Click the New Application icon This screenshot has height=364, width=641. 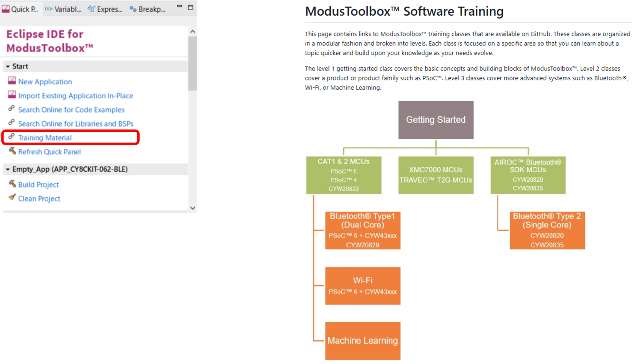pos(12,81)
